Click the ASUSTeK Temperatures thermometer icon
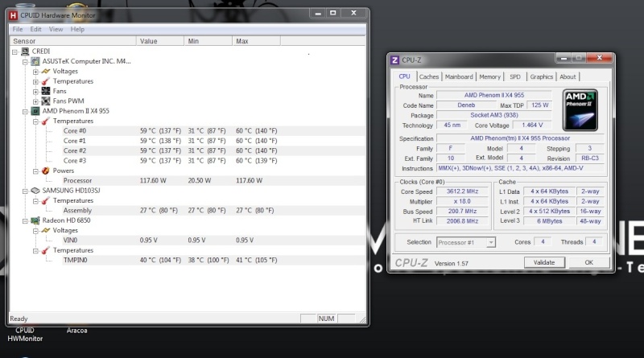The width and height of the screenshot is (644, 358). point(46,81)
